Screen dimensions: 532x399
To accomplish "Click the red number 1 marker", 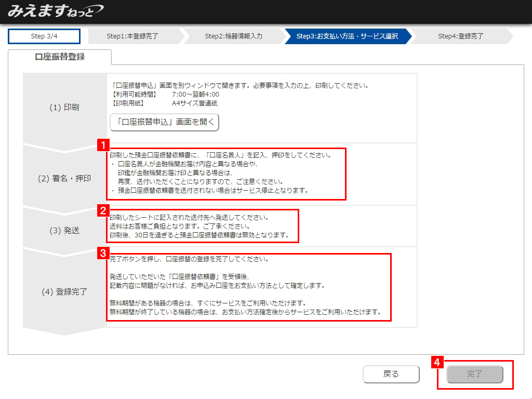I will coord(104,145).
